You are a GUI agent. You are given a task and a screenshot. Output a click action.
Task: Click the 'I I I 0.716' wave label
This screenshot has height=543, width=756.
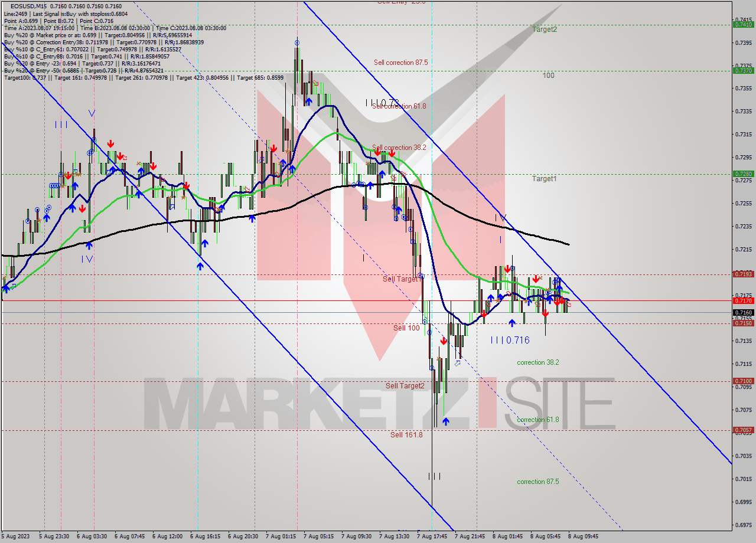point(510,340)
